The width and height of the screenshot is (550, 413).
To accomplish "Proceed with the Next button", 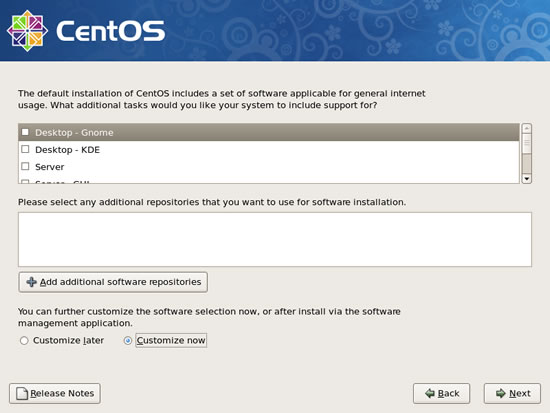I will [x=512, y=393].
